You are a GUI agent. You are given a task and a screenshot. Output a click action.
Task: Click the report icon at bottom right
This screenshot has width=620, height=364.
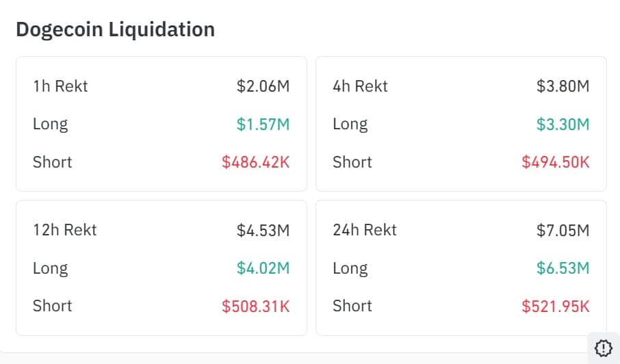coord(603,348)
